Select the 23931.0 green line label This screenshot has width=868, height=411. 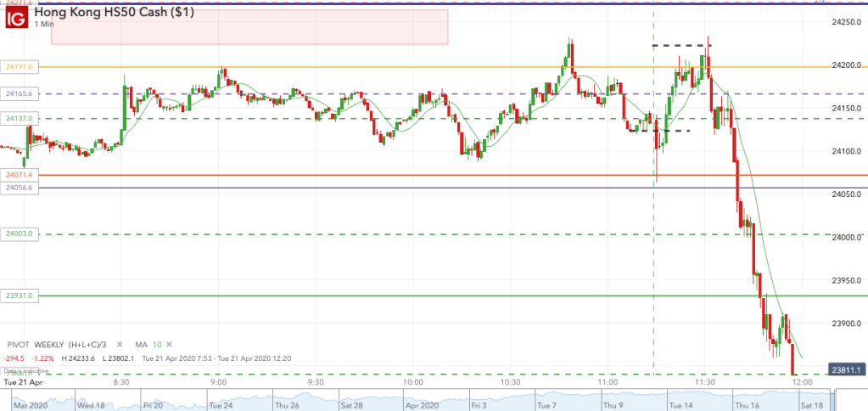[x=20, y=296]
